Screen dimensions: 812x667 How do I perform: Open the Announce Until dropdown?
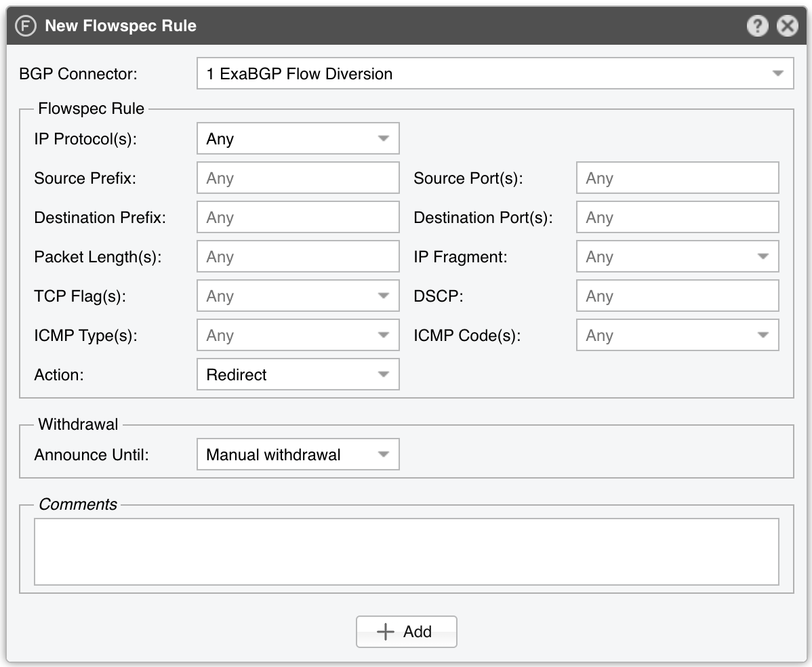[x=298, y=454]
